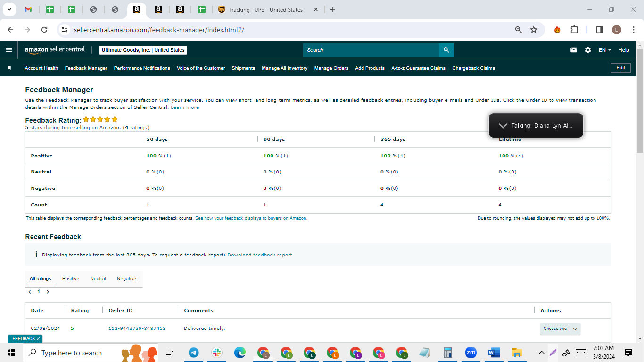Open Chargeback Claims menu item
Viewport: 644px width, 362px height.
pos(473,68)
